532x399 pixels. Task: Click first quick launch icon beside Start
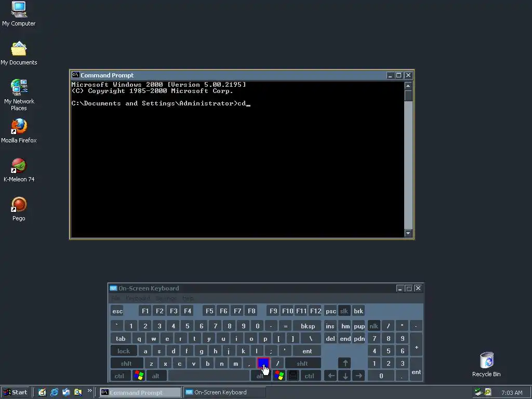point(42,392)
